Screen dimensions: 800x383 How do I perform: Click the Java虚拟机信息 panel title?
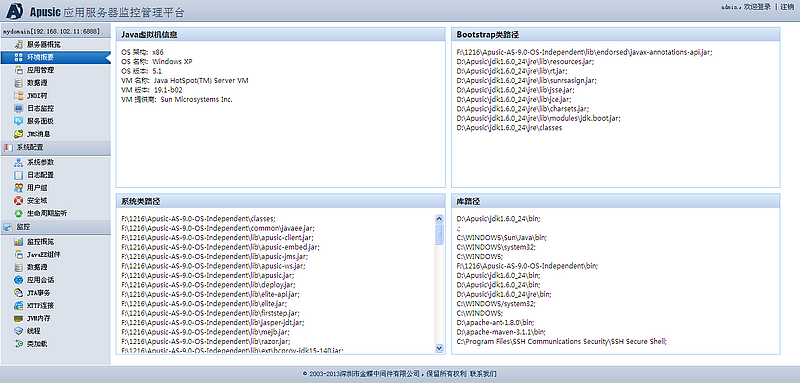tap(149, 34)
